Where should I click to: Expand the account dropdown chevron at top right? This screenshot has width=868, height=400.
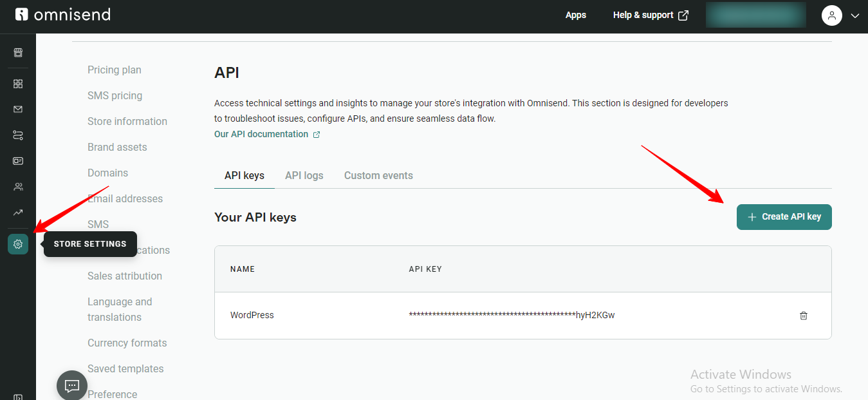(x=855, y=15)
